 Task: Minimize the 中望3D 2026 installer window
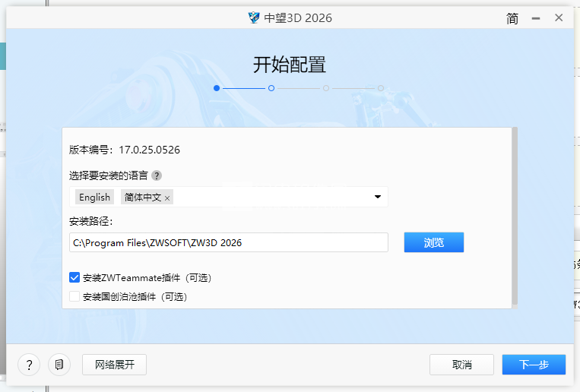pos(536,18)
